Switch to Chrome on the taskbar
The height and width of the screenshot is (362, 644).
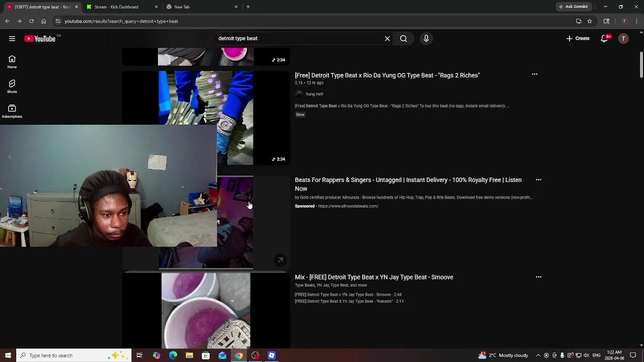click(x=239, y=355)
